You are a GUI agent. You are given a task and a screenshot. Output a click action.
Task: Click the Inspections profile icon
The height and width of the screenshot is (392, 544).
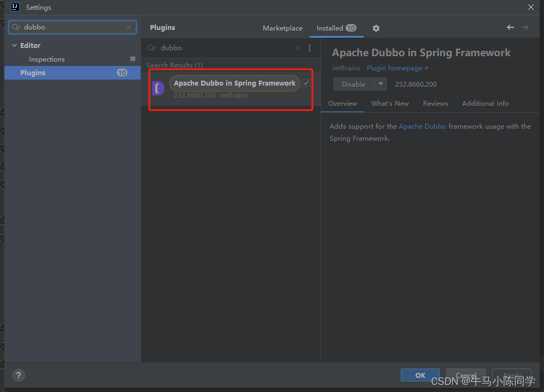point(132,59)
